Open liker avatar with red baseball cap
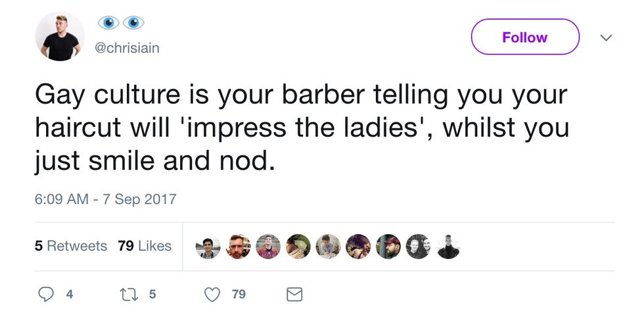This screenshot has width=644, height=319. [388, 247]
